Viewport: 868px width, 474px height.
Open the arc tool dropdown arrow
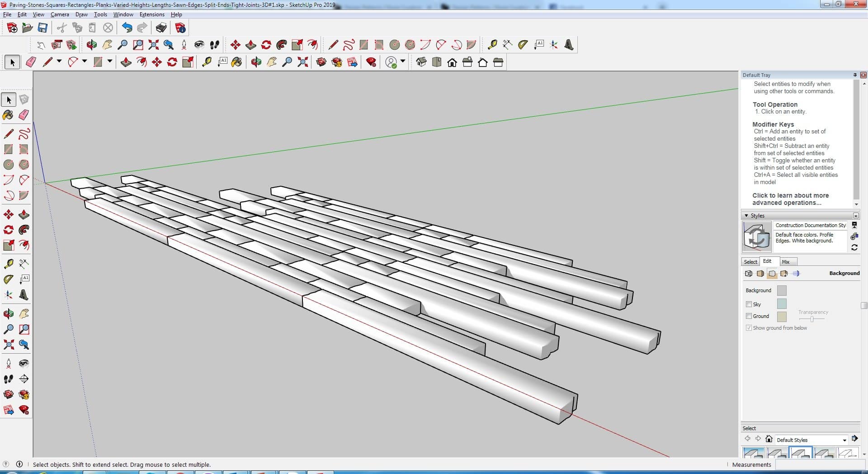(x=85, y=62)
